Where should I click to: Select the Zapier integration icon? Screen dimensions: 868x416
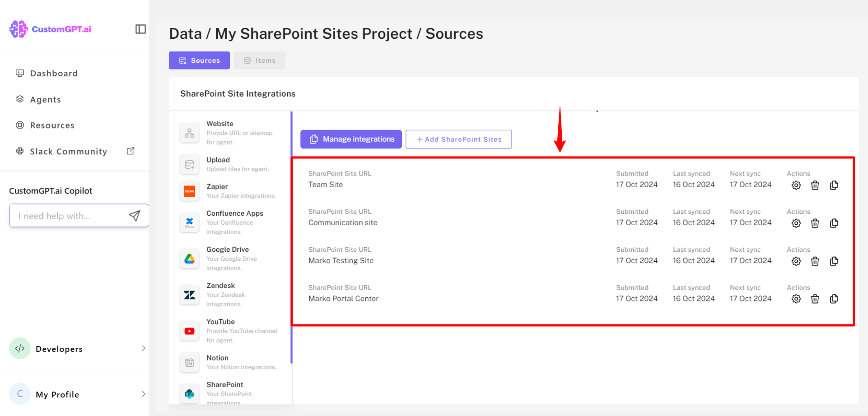click(190, 191)
